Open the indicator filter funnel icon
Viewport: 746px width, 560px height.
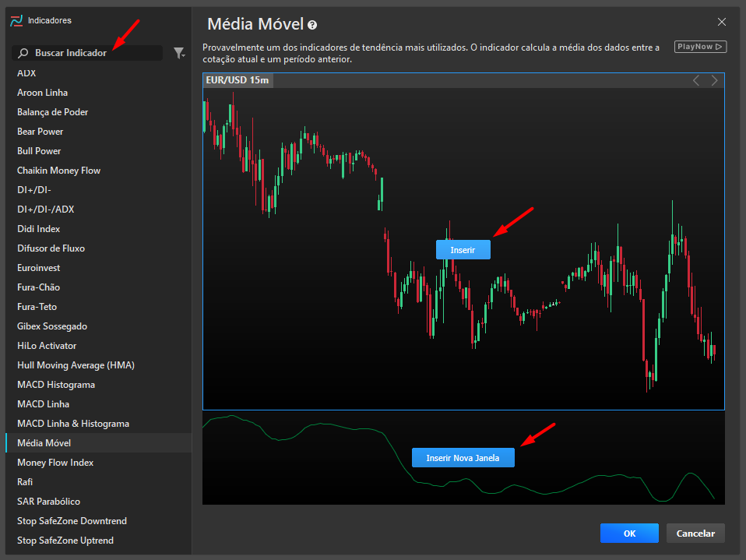click(178, 53)
